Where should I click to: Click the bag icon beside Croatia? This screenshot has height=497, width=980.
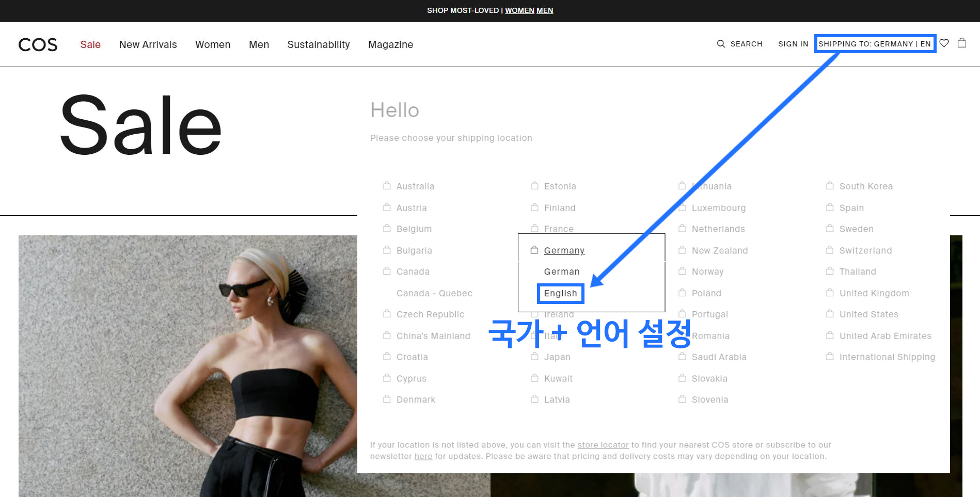(x=387, y=357)
